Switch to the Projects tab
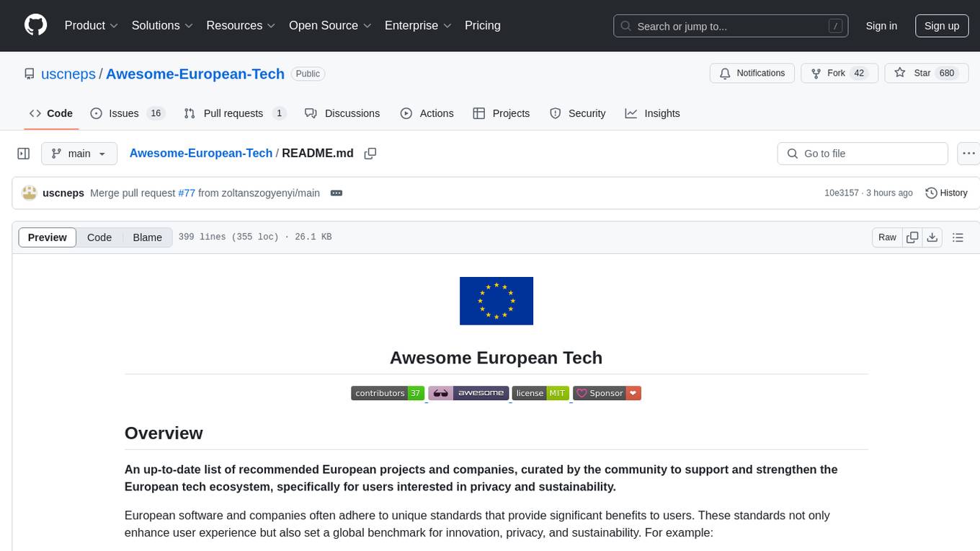 (x=502, y=113)
